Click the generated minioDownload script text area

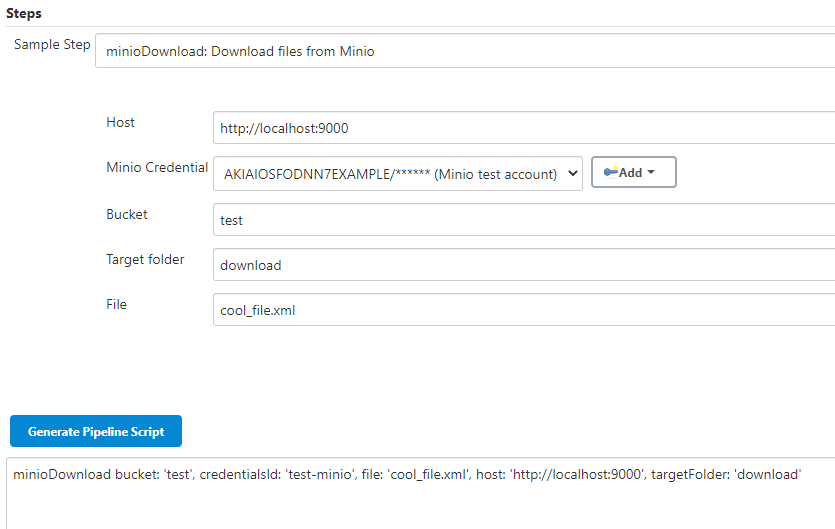tap(421, 493)
